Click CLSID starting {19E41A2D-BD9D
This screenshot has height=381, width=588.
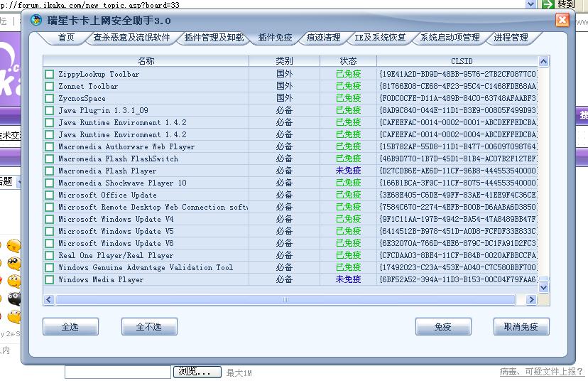tap(458, 75)
